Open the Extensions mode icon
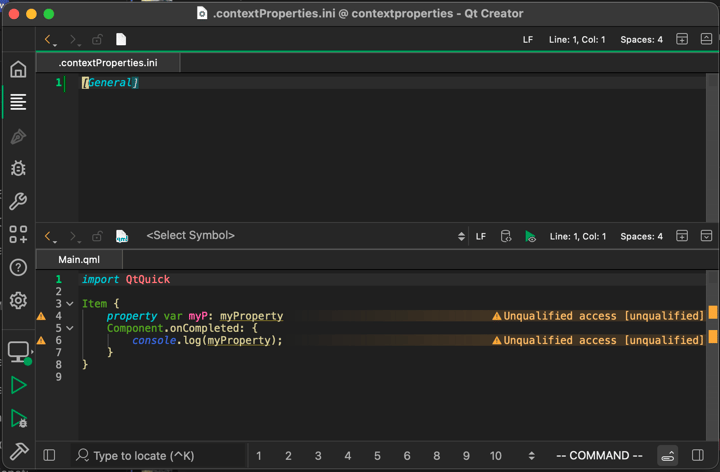 pos(18,234)
